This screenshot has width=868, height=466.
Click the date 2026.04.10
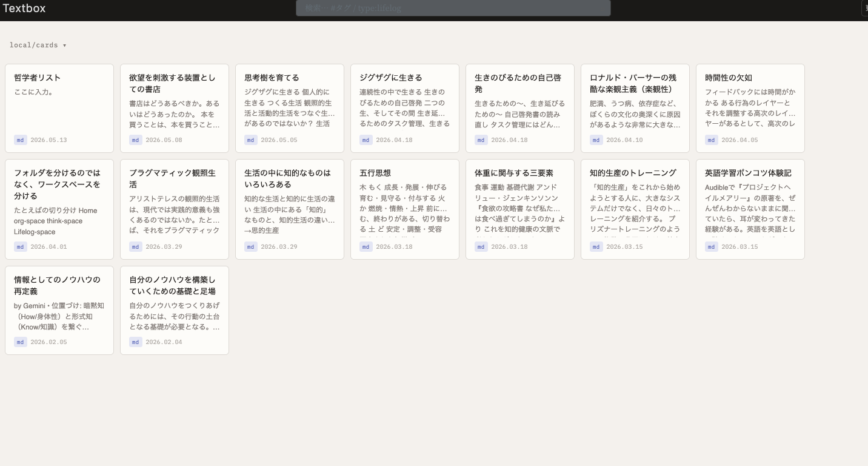click(x=624, y=140)
